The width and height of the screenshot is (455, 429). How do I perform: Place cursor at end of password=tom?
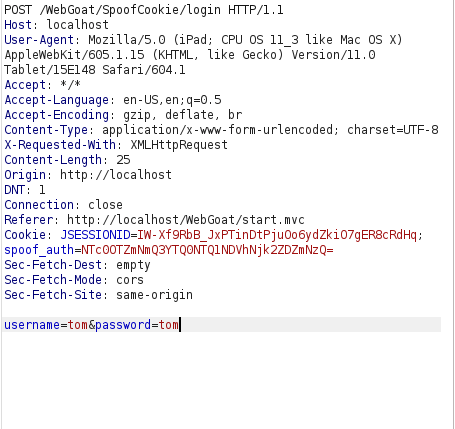[x=180, y=325]
